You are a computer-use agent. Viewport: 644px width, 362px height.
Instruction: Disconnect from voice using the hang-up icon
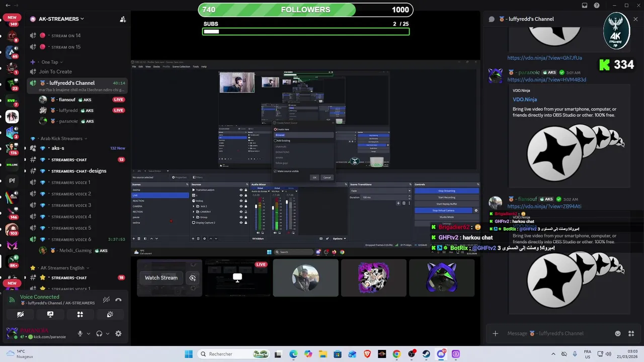pyautogui.click(x=118, y=300)
